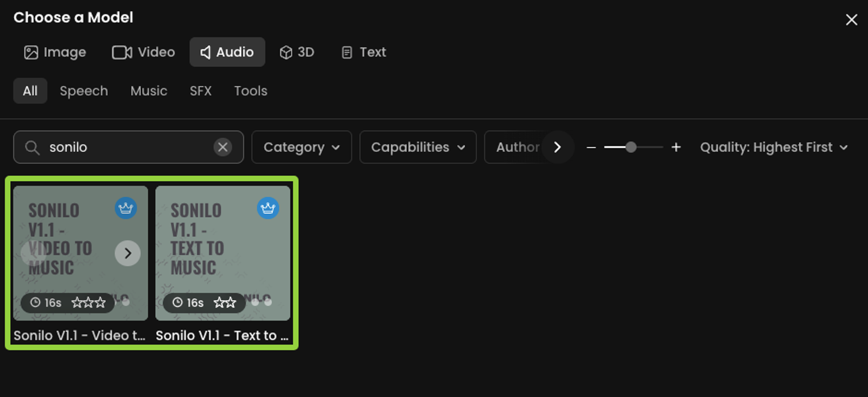Close the Choose a Model dialog

pyautogui.click(x=851, y=20)
